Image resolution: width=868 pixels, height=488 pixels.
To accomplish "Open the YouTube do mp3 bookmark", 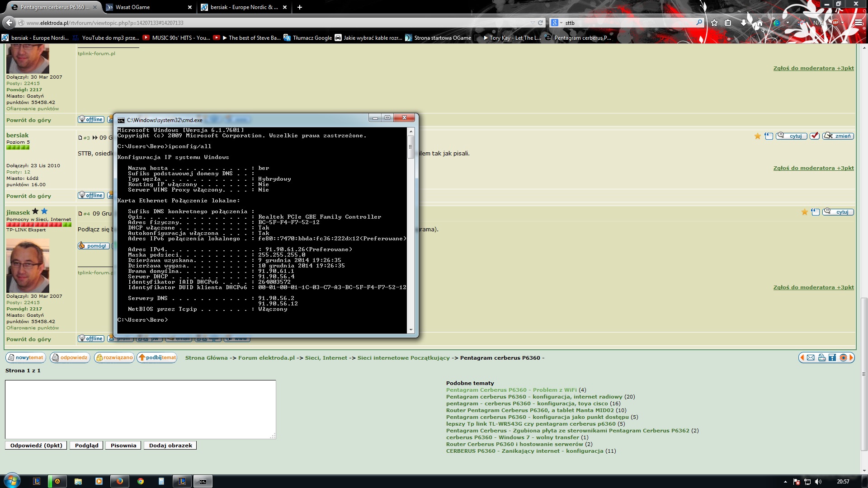I will [106, 38].
